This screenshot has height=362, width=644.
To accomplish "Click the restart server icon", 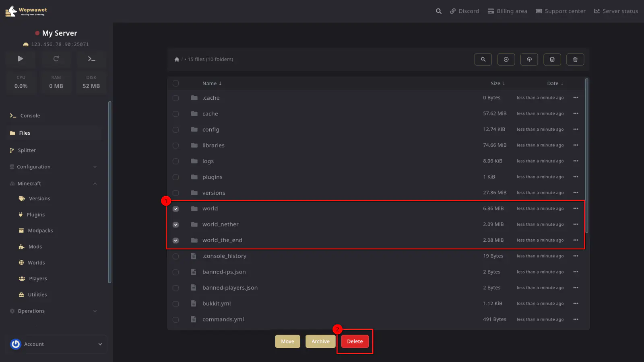I will click(56, 59).
